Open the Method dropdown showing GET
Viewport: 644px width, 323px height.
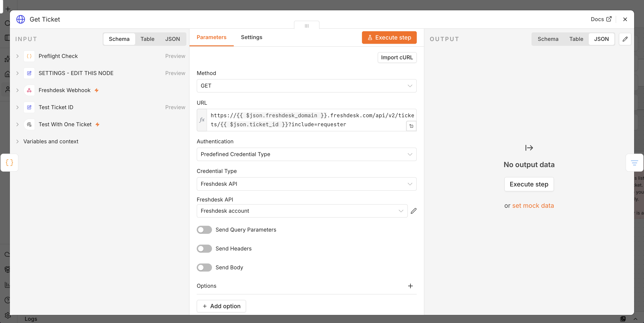point(307,86)
